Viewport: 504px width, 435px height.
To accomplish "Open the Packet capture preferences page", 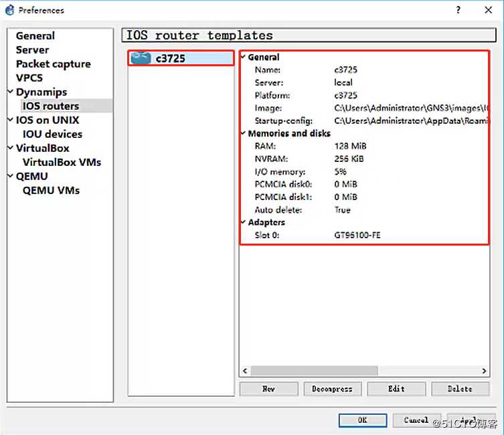I will [x=54, y=64].
